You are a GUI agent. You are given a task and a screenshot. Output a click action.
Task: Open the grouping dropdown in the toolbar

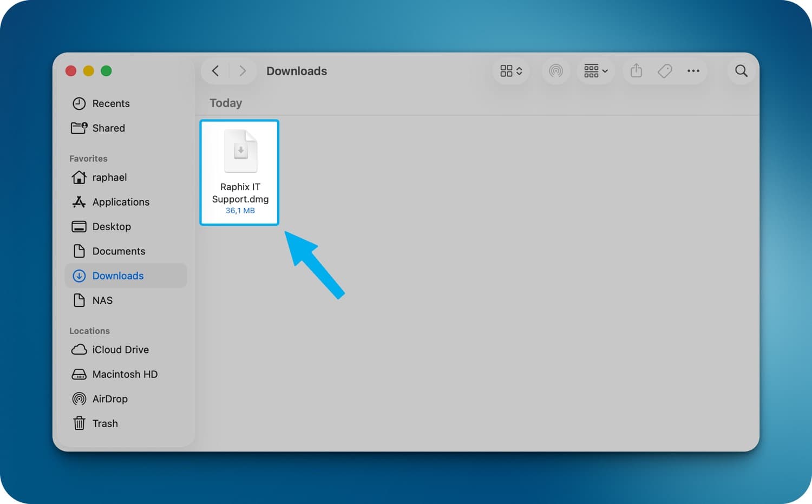(595, 71)
